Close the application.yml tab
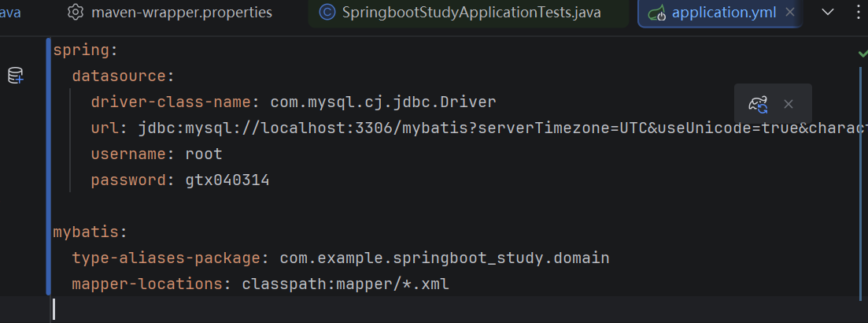Image resolution: width=868 pixels, height=323 pixels. click(x=791, y=12)
